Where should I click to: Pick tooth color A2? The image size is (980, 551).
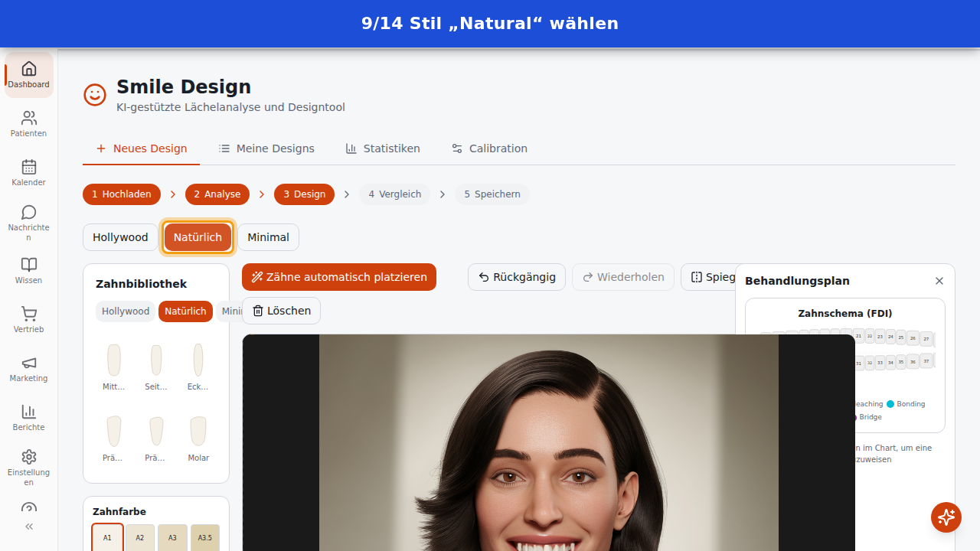coord(140,537)
